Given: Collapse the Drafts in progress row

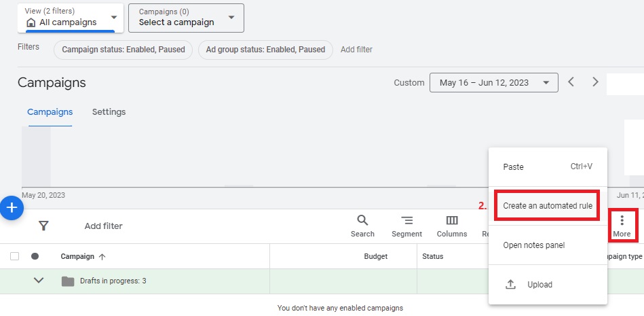Looking at the screenshot, I should (x=39, y=281).
